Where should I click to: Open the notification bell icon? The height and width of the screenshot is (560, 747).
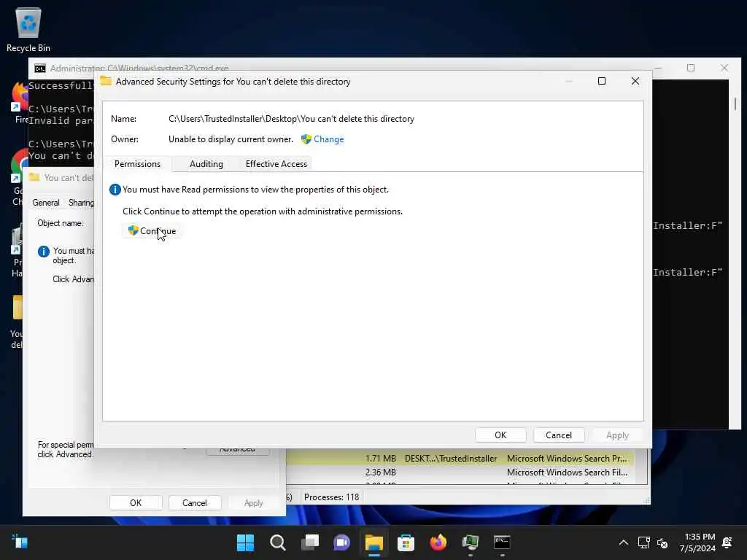(727, 542)
